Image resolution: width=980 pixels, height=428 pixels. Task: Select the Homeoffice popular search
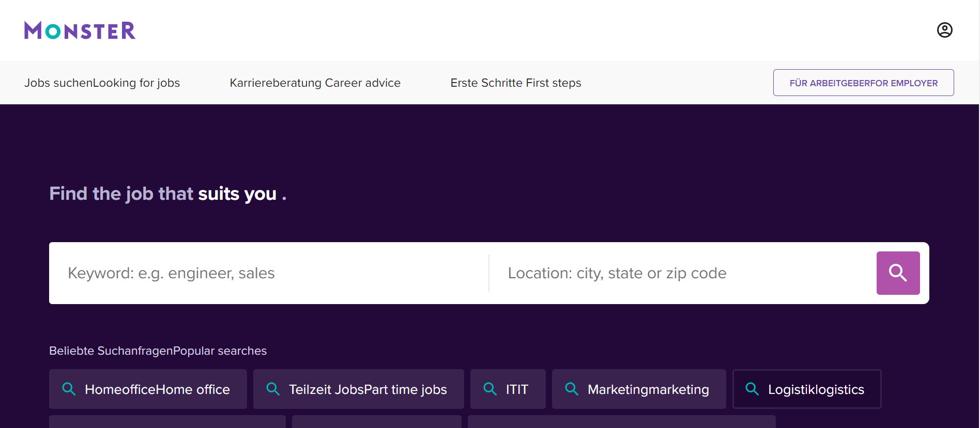tap(148, 389)
